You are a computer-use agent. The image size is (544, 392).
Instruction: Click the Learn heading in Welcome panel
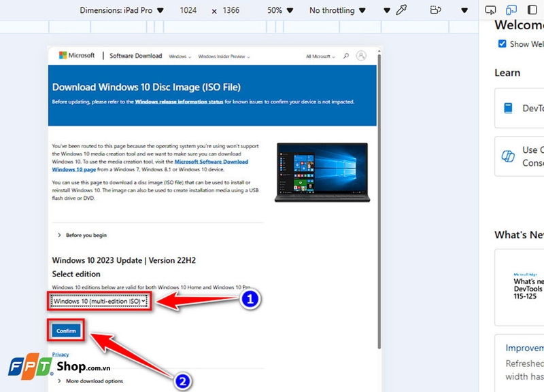507,73
